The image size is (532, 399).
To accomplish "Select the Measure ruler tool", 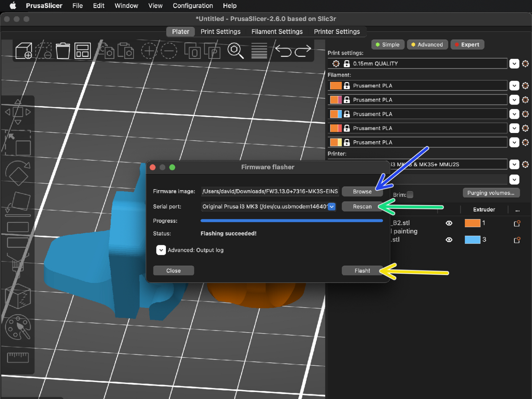I will [x=18, y=357].
